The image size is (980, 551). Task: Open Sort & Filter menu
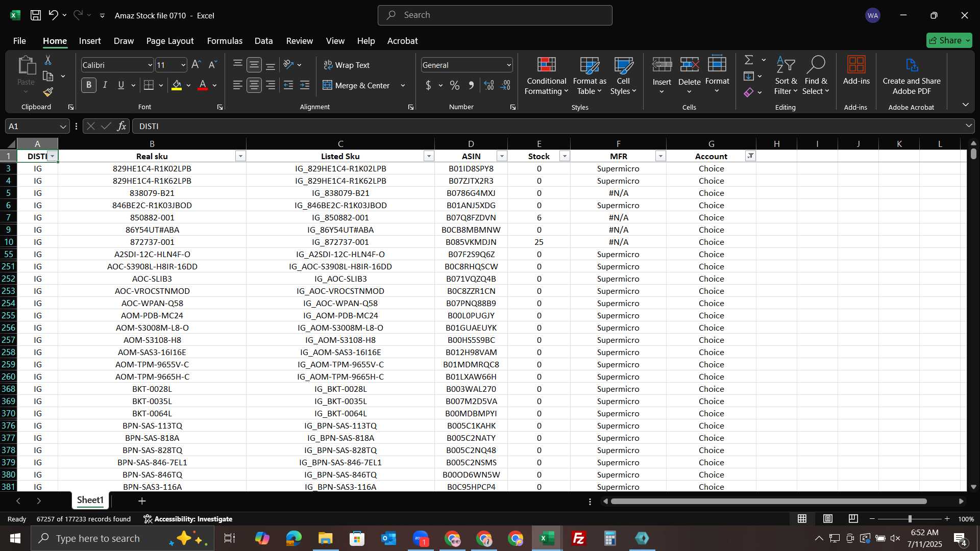coord(786,76)
